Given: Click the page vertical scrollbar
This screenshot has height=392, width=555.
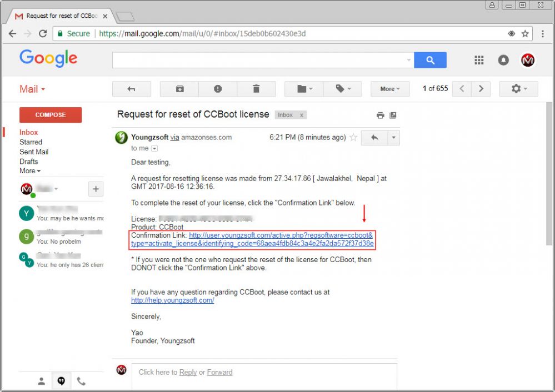Looking at the screenshot, I should tap(549, 174).
